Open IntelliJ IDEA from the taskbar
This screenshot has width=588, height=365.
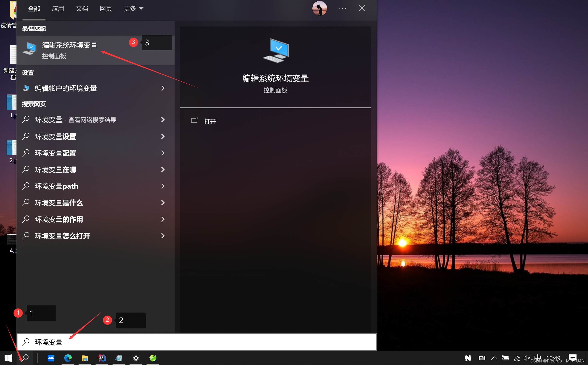pyautogui.click(x=102, y=358)
